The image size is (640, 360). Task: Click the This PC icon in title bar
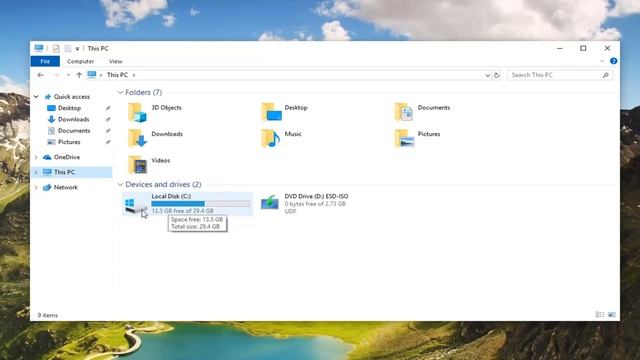coord(39,48)
